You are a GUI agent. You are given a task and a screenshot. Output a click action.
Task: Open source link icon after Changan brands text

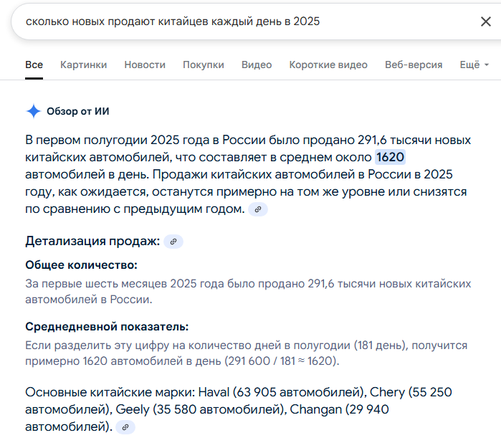pyautogui.click(x=125, y=427)
